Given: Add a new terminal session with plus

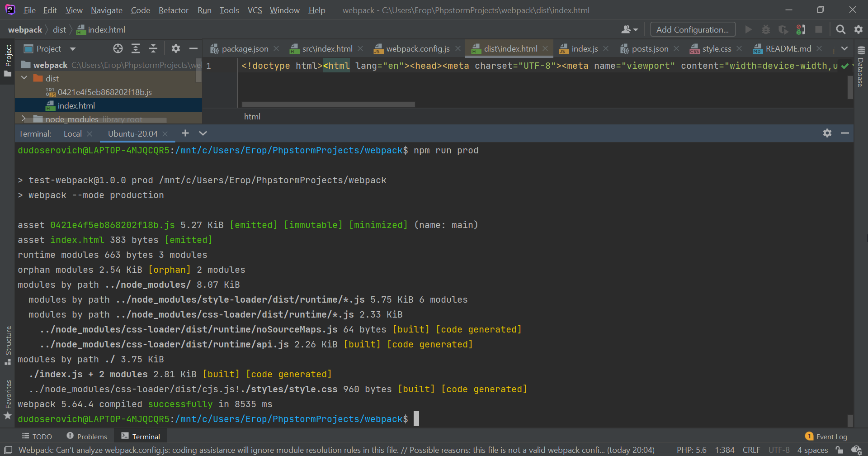Looking at the screenshot, I should [x=185, y=133].
